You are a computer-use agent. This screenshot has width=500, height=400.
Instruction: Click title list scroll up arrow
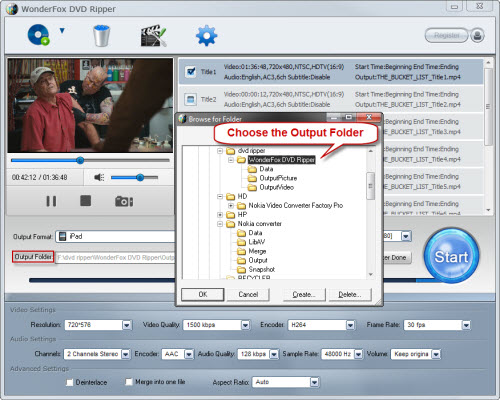[x=488, y=63]
